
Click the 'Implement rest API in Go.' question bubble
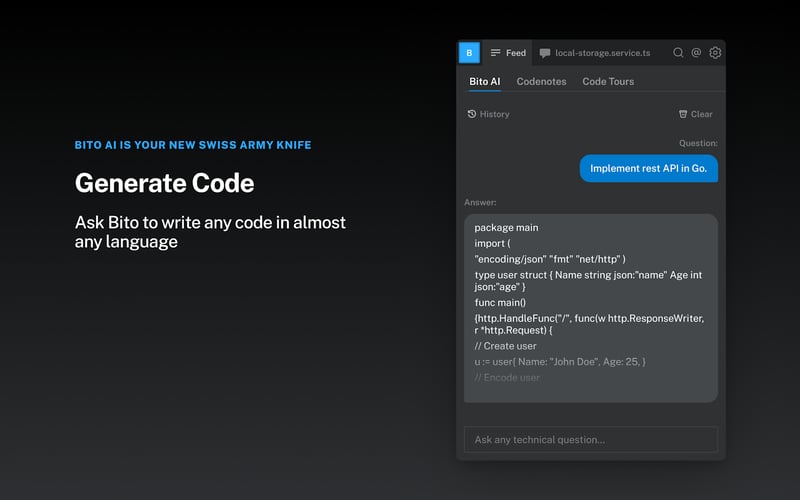pyautogui.click(x=648, y=168)
